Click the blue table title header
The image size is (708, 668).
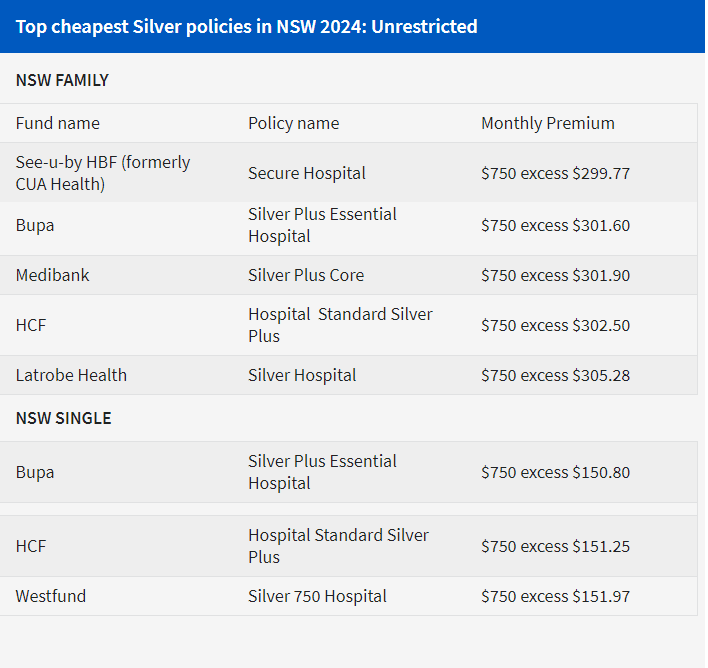[246, 26]
